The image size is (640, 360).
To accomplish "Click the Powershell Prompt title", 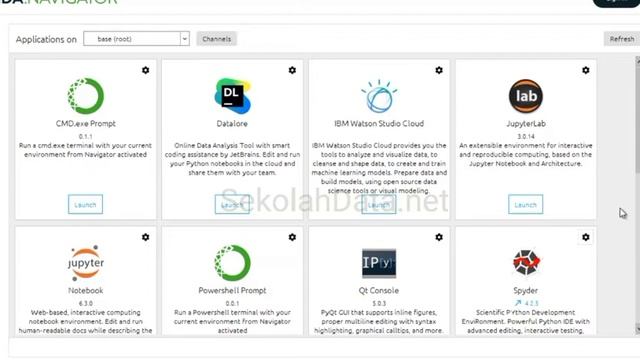I will (232, 291).
